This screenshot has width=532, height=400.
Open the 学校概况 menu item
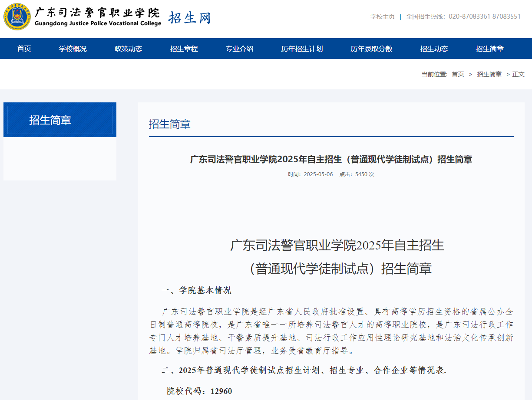[72, 49]
